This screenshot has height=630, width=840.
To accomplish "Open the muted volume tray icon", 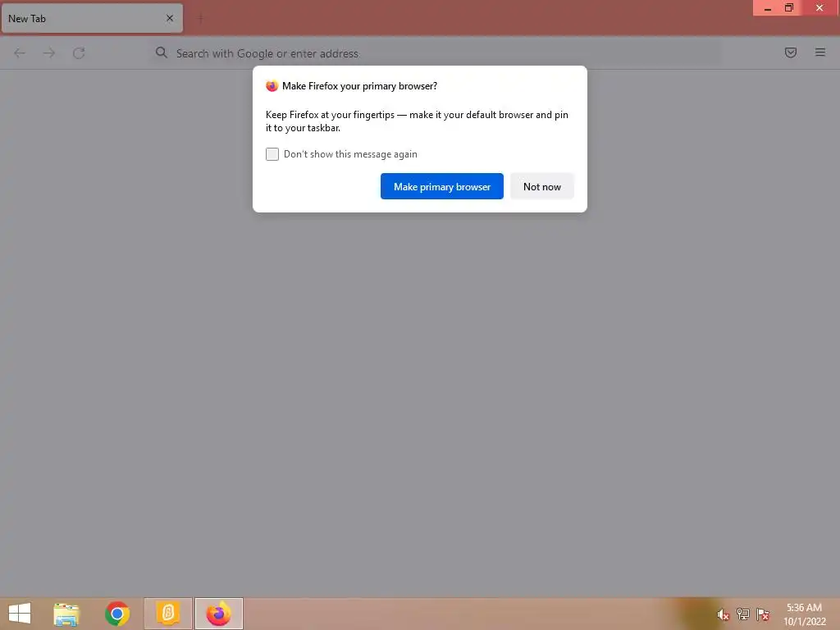I will pos(723,614).
